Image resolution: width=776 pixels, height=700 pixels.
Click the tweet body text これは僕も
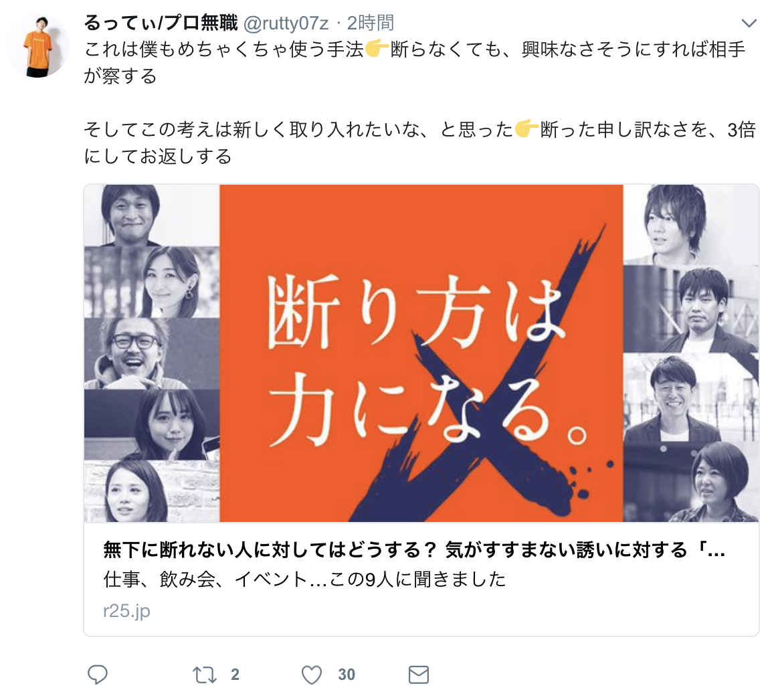(x=415, y=62)
